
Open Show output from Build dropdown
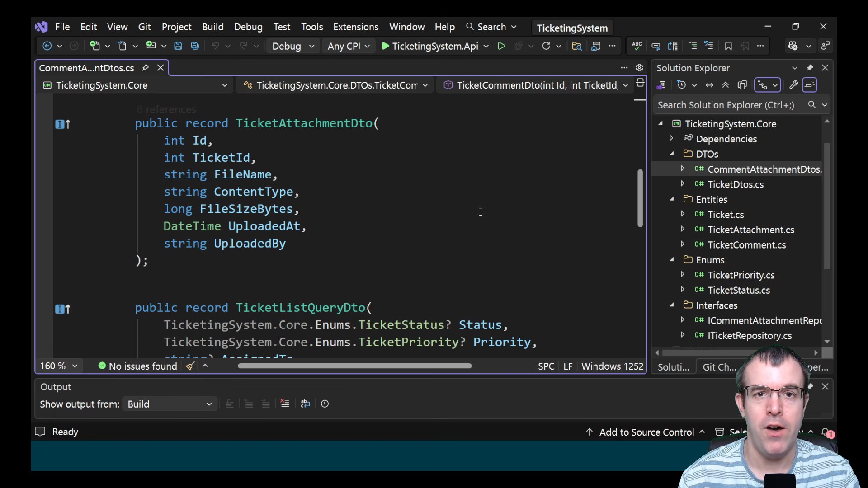click(170, 404)
